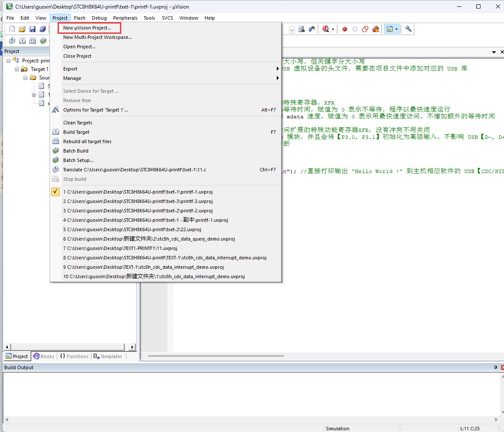Click the Batch Build icon in the menu

[56, 150]
